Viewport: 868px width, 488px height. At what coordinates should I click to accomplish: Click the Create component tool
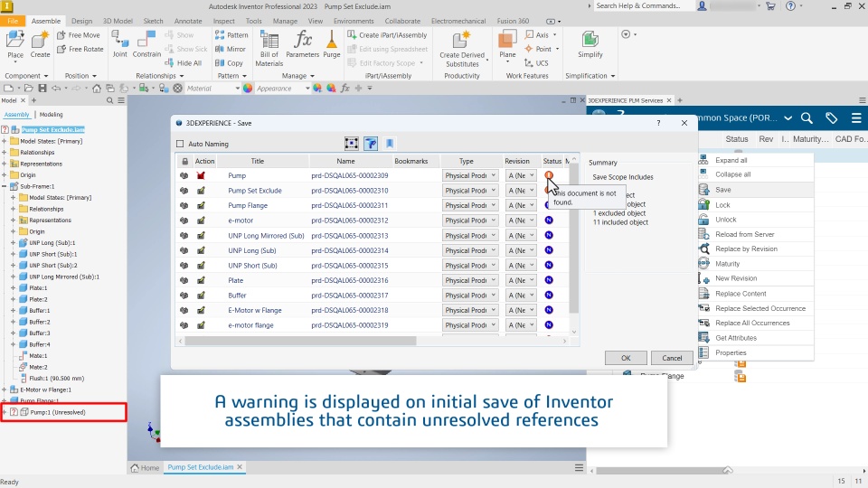pos(40,45)
